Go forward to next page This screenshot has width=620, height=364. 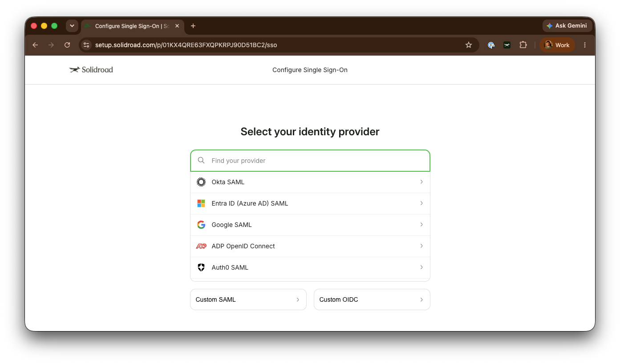pos(51,45)
